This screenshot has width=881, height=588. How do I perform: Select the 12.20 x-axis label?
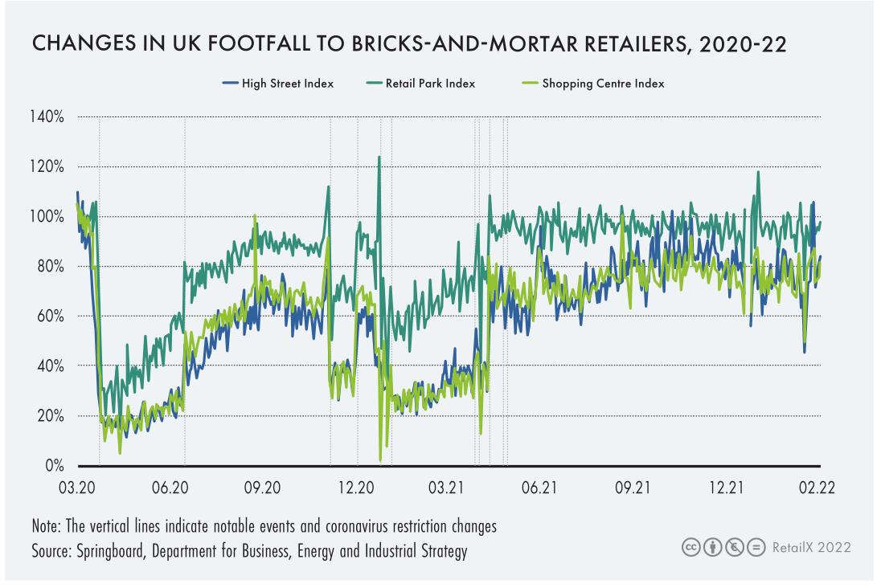pos(355,488)
